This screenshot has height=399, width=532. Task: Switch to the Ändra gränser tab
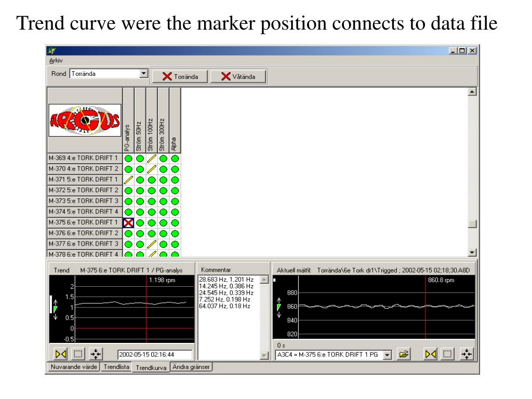click(191, 367)
